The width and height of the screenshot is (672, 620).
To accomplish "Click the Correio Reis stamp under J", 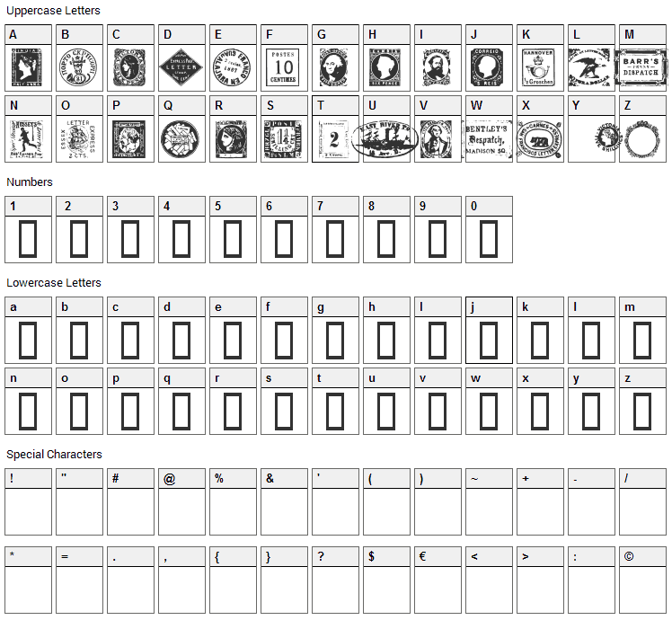I will pyautogui.click(x=487, y=67).
